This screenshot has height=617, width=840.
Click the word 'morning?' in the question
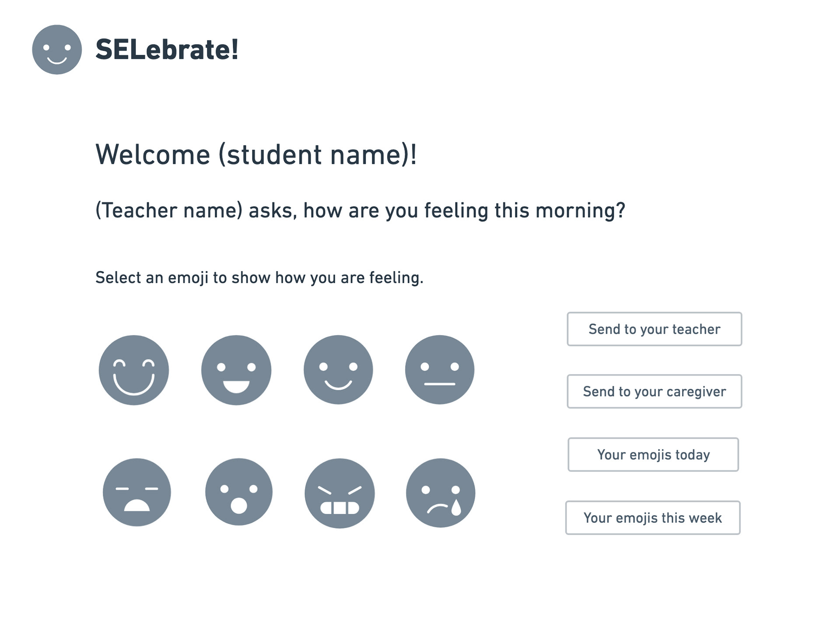[x=580, y=210]
